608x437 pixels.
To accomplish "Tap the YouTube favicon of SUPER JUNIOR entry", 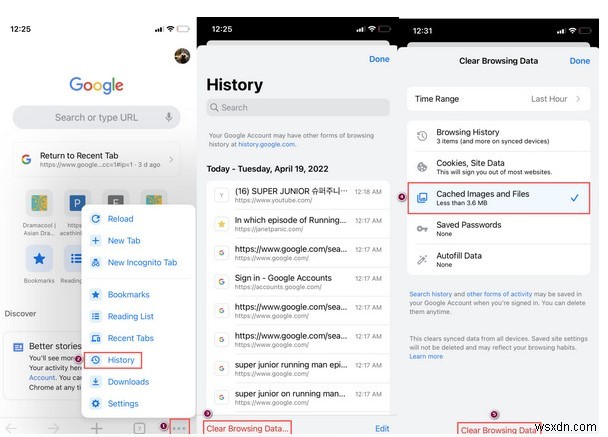I will click(x=221, y=195).
